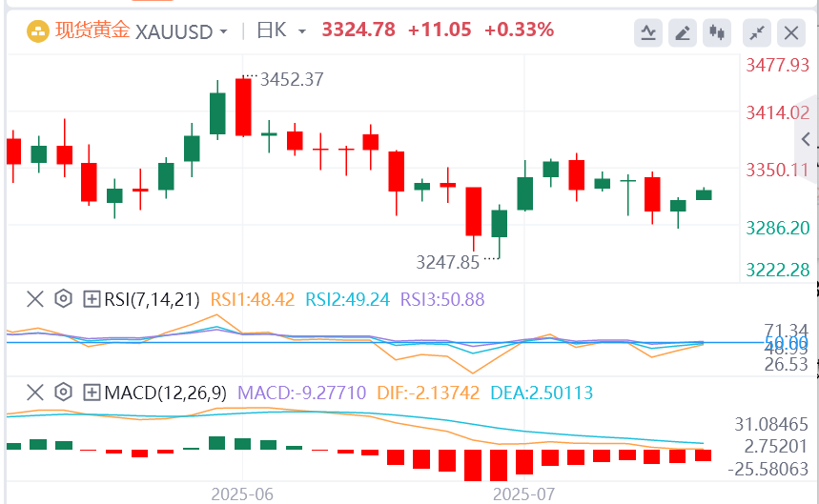This screenshot has height=504, width=819.
Task: Close the chart with the top X
Action: (x=791, y=33)
